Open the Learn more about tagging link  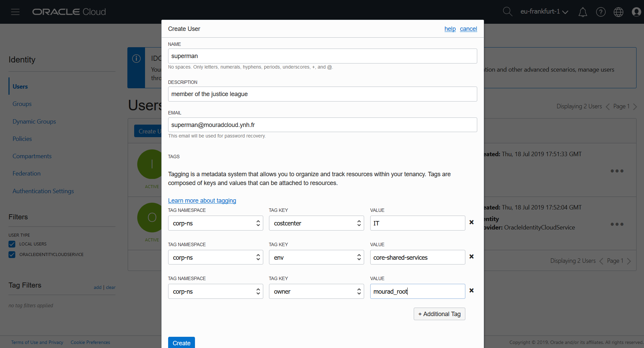tap(202, 200)
